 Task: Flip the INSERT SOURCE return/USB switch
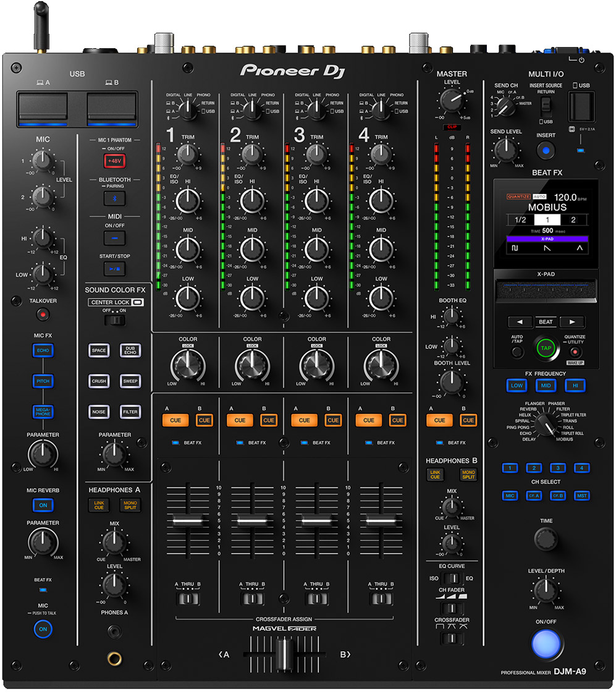click(x=546, y=107)
